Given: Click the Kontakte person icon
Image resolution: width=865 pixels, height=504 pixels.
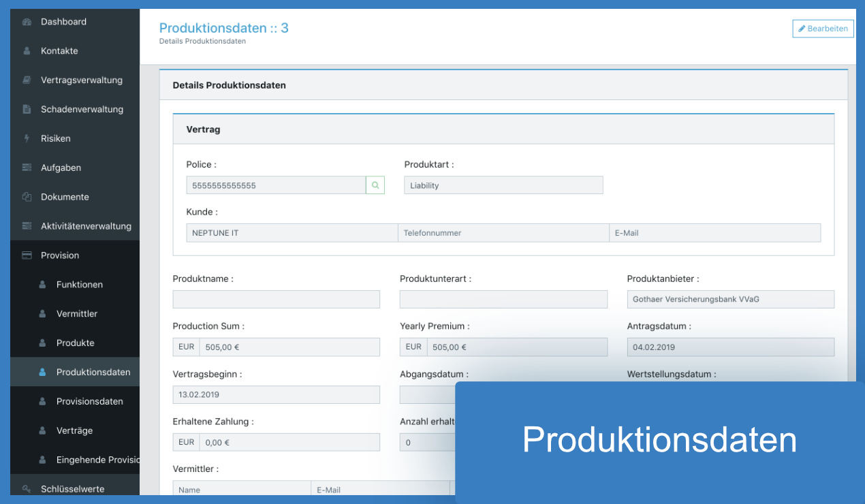Looking at the screenshot, I should pos(27,51).
